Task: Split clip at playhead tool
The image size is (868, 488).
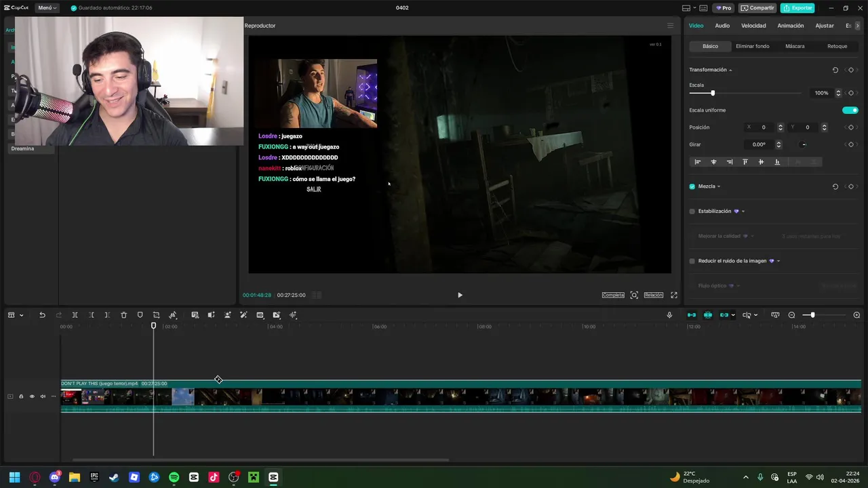Action: point(75,315)
